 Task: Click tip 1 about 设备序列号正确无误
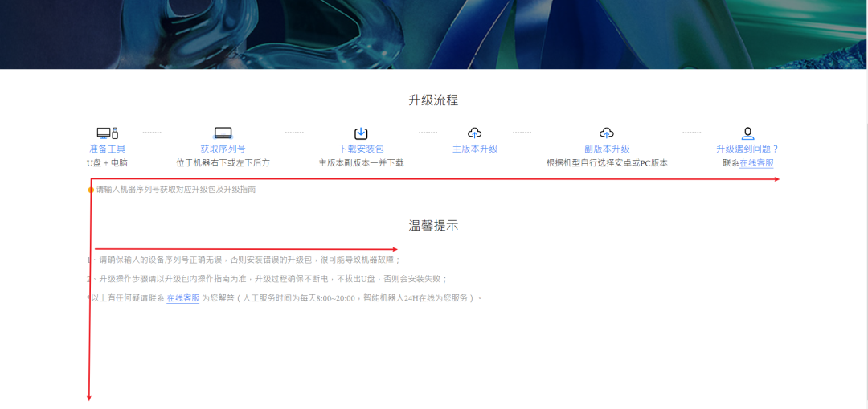coord(244,260)
